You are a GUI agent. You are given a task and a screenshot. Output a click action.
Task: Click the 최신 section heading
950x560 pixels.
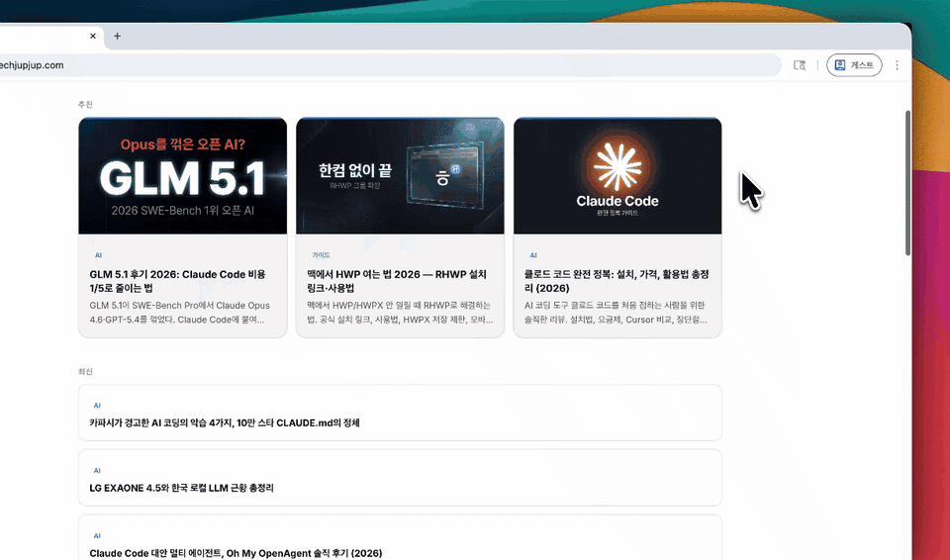pyautogui.click(x=85, y=371)
